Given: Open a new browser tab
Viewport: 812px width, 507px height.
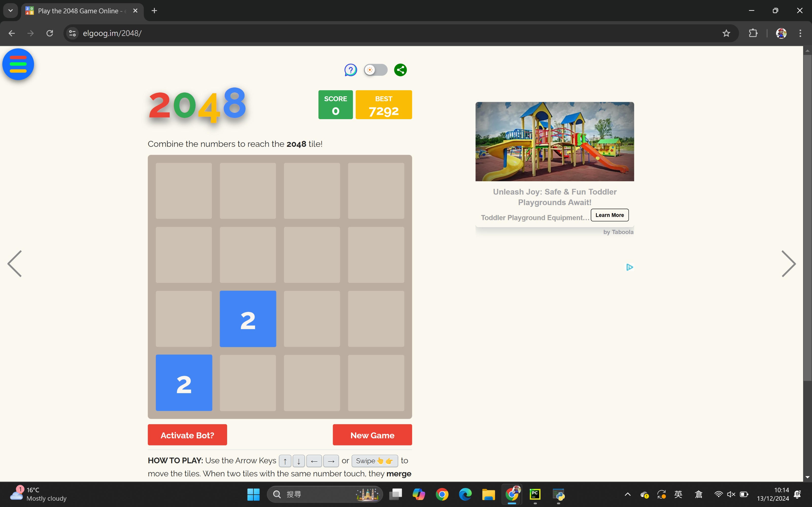Looking at the screenshot, I should 154,11.
